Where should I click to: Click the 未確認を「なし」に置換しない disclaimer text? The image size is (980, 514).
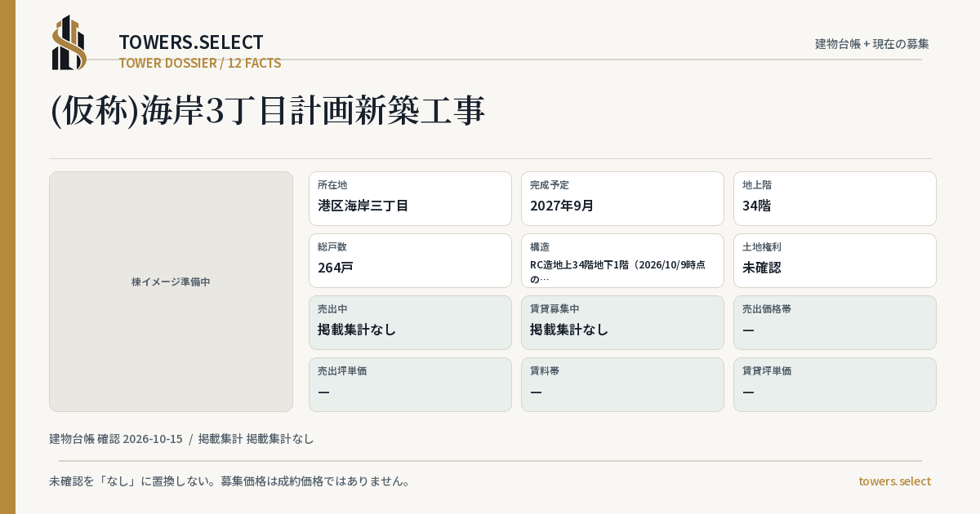(229, 481)
